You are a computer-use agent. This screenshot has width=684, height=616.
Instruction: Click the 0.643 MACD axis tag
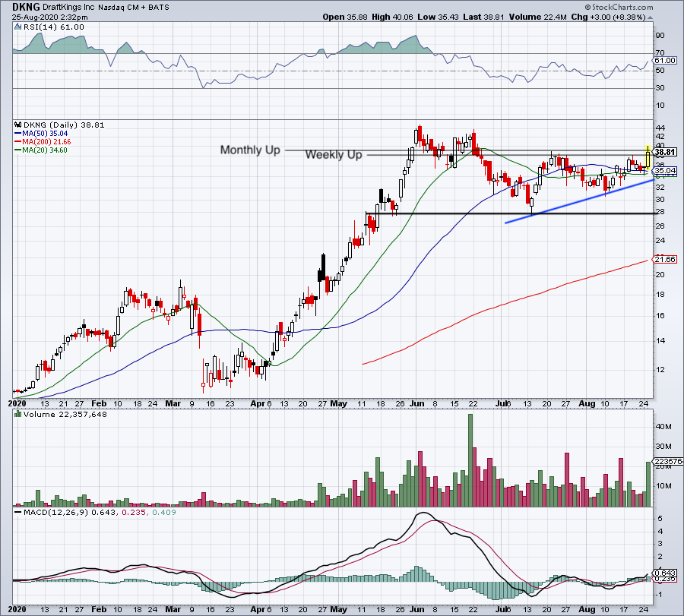point(665,573)
